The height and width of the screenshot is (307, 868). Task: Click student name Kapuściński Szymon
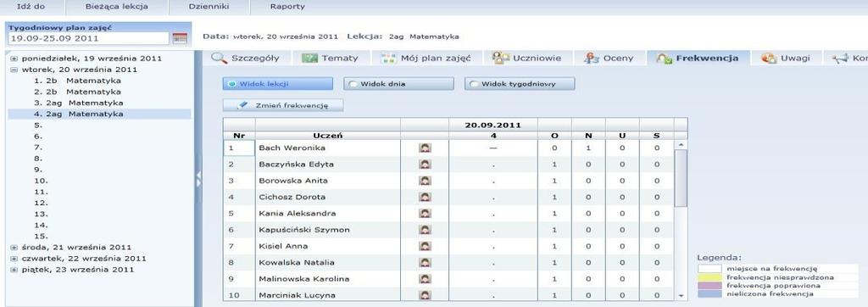[304, 230]
